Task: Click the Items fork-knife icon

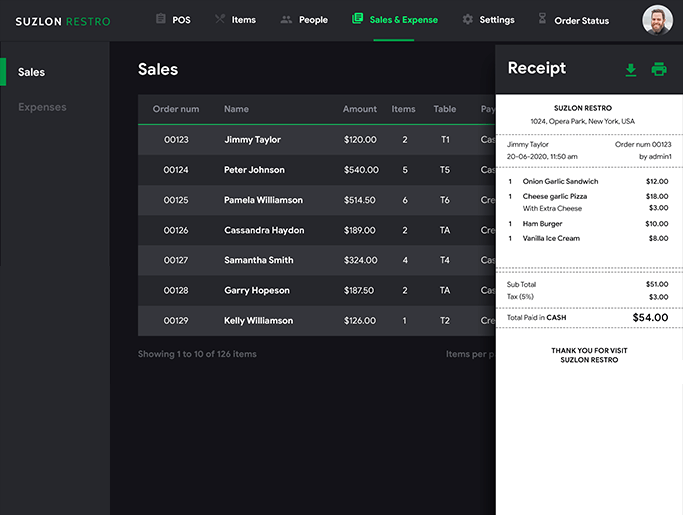Action: click(220, 19)
